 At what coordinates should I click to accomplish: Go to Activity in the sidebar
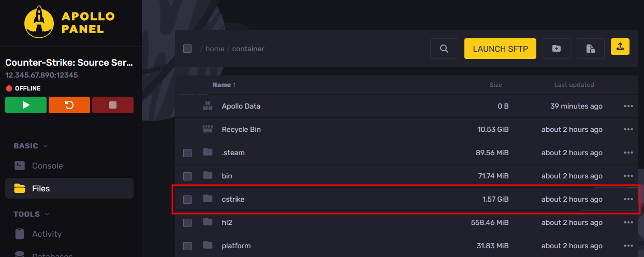click(x=47, y=234)
